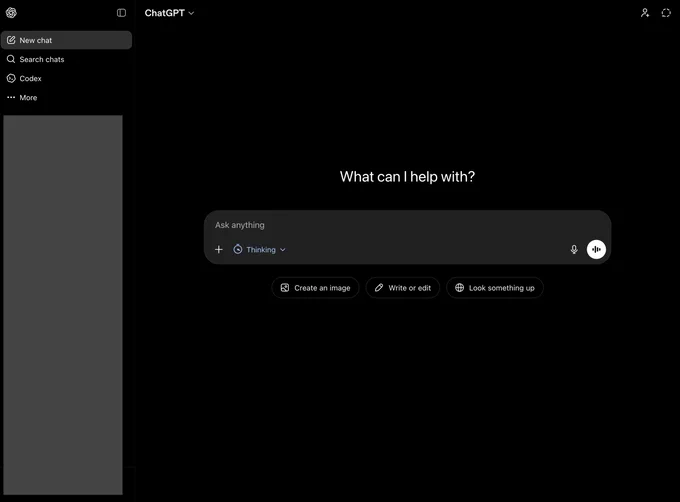Screen dimensions: 680x502
Task: Click the add-person share icon
Action: [645, 13]
